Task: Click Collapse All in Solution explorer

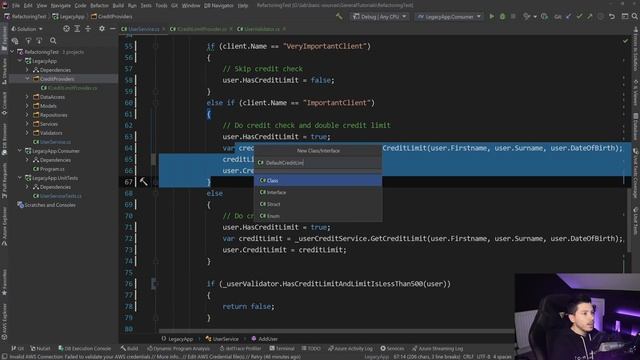Action: [x=88, y=29]
